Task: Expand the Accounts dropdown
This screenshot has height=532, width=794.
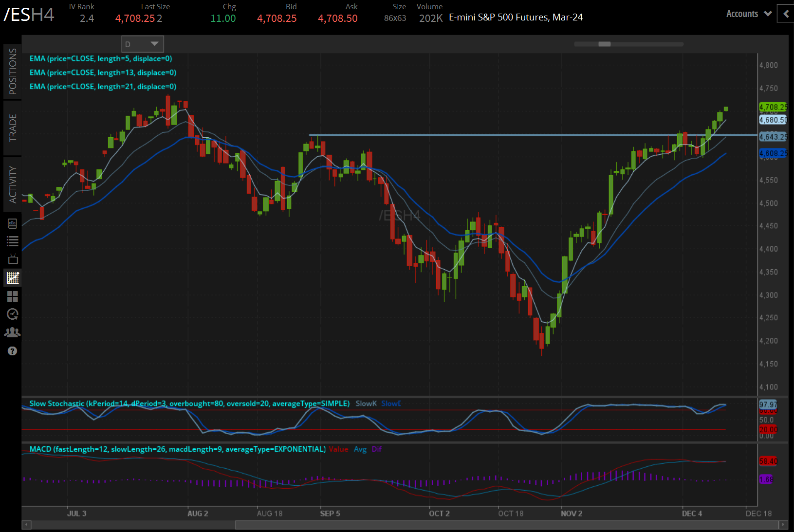Action: 749,14
